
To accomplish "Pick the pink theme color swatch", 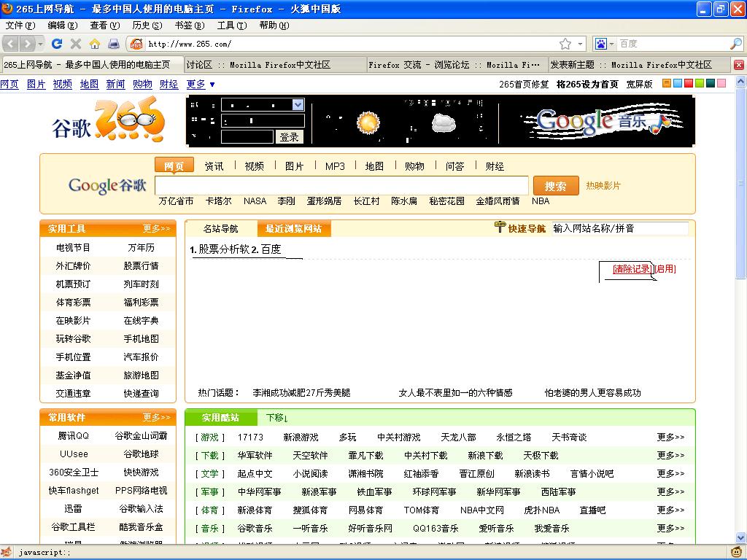I will click(721, 83).
